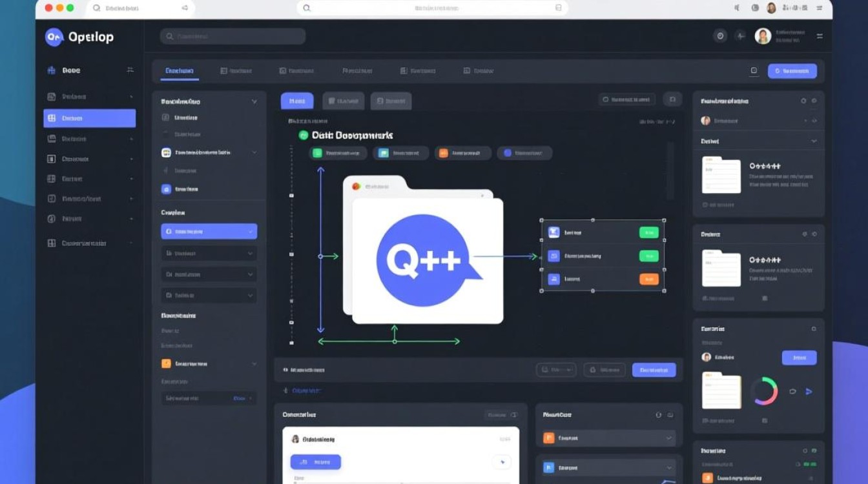Click the search field in the app header
Screen dimensions: 868x484
pyautogui.click(x=232, y=37)
